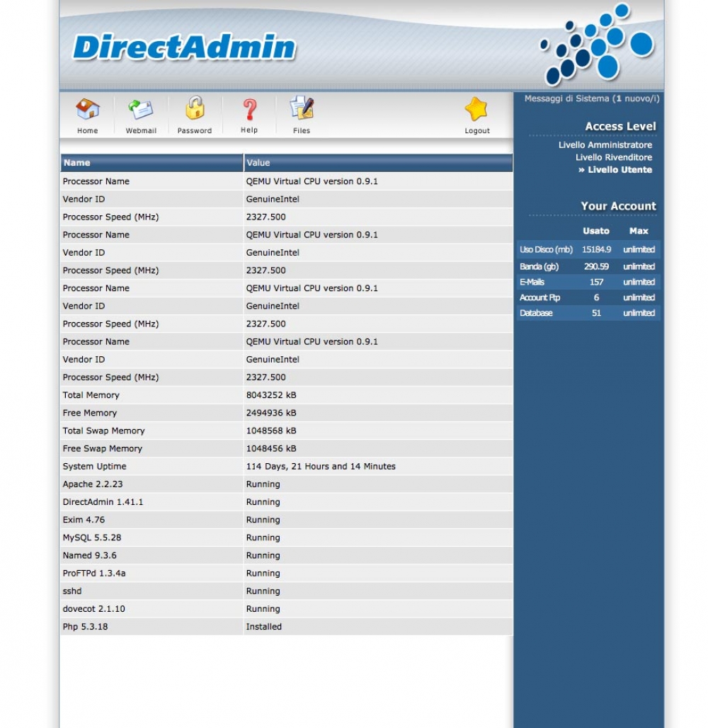
Task: Click Apache 2.2.23 row
Action: pyautogui.click(x=287, y=484)
